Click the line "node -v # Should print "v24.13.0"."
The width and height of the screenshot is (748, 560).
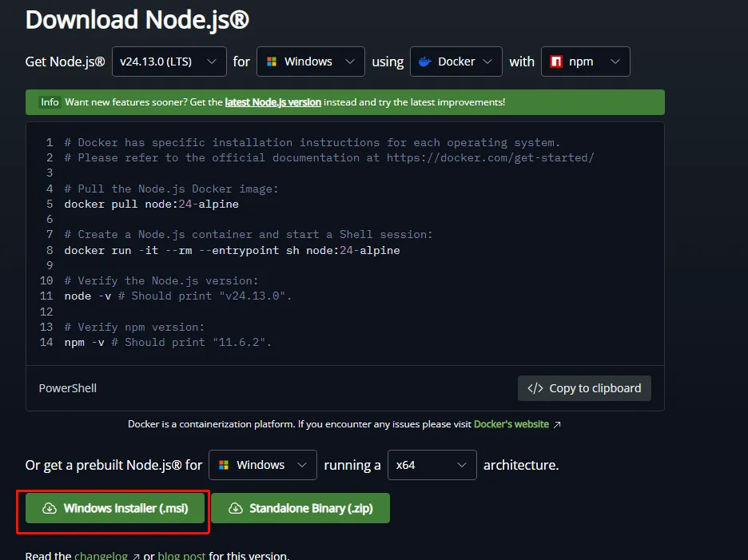click(178, 296)
